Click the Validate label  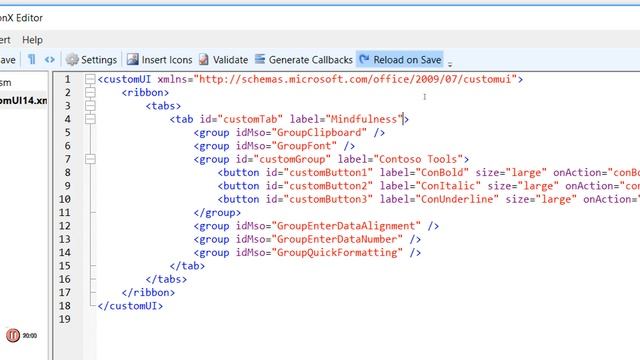pos(230,60)
